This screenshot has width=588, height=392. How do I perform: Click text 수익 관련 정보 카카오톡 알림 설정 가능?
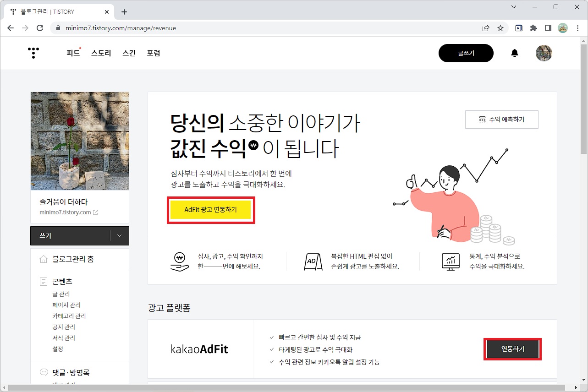click(x=329, y=362)
